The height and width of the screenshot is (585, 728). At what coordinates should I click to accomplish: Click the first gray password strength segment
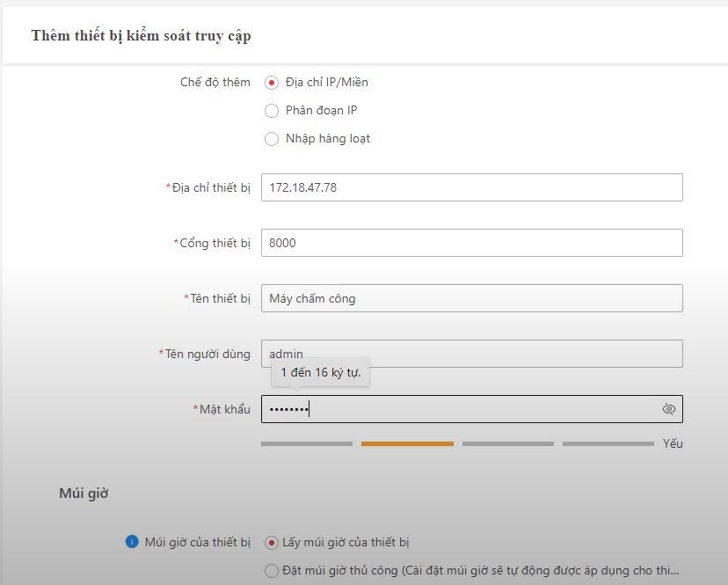(x=307, y=443)
